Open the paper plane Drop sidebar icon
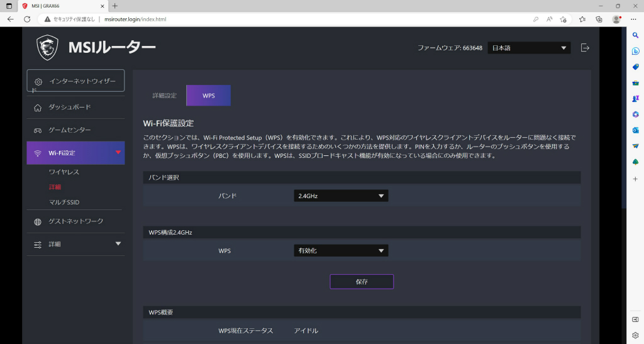Screen dimensions: 644x344 pos(635,146)
